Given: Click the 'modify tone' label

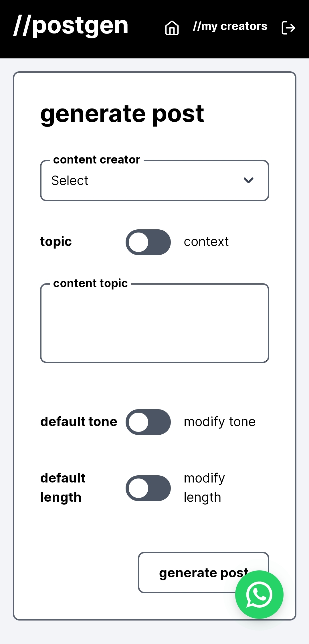Looking at the screenshot, I should point(219,422).
